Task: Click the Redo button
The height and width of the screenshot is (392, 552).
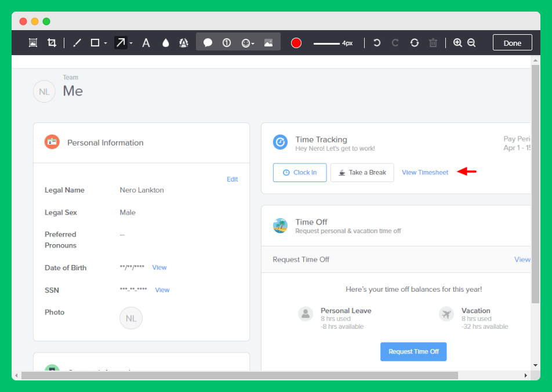Action: click(395, 43)
